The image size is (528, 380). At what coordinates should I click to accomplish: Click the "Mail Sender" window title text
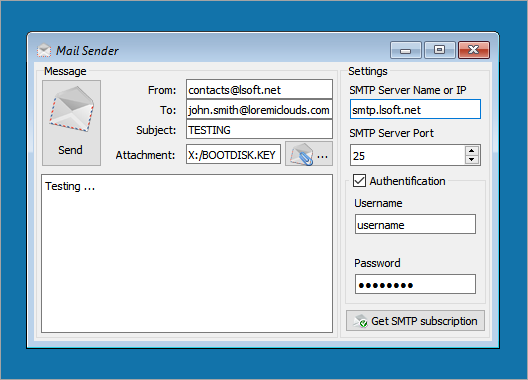[87, 51]
